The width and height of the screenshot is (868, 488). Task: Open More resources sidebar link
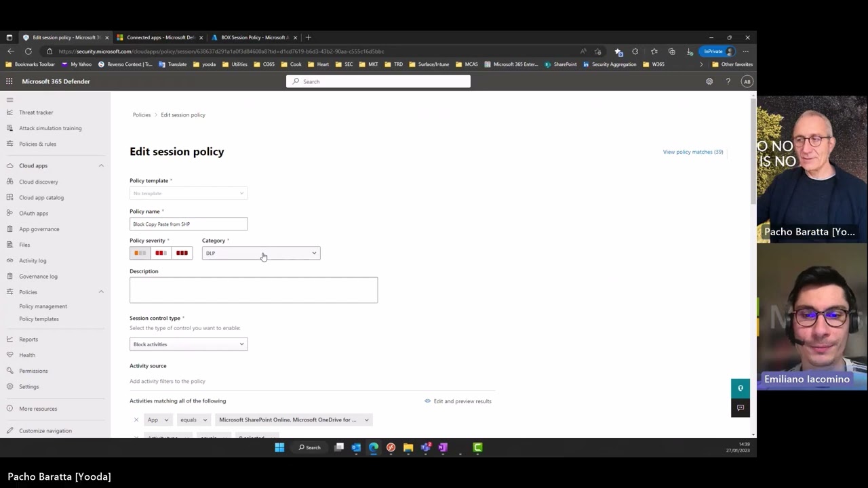(x=38, y=409)
